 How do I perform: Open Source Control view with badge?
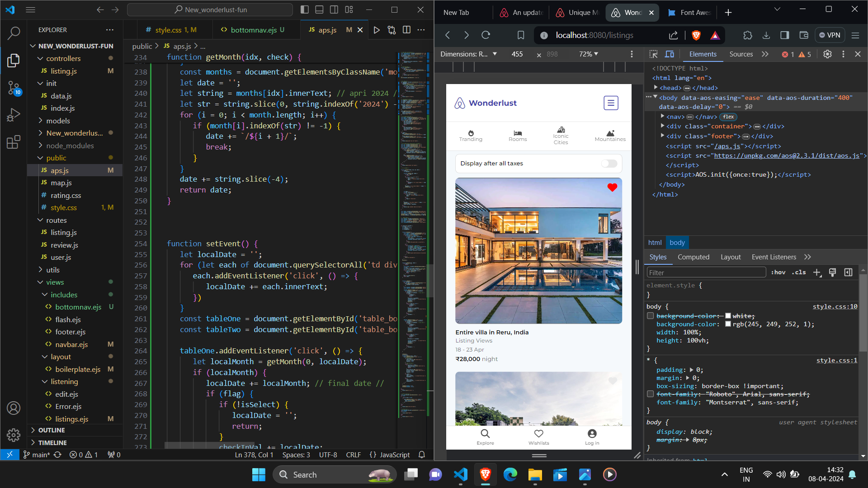[14, 88]
